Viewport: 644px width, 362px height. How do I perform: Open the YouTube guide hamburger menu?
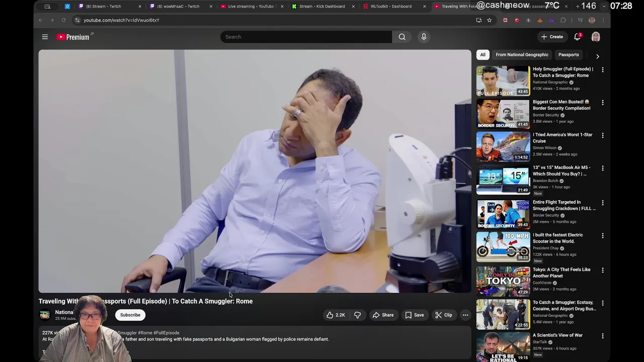45,37
